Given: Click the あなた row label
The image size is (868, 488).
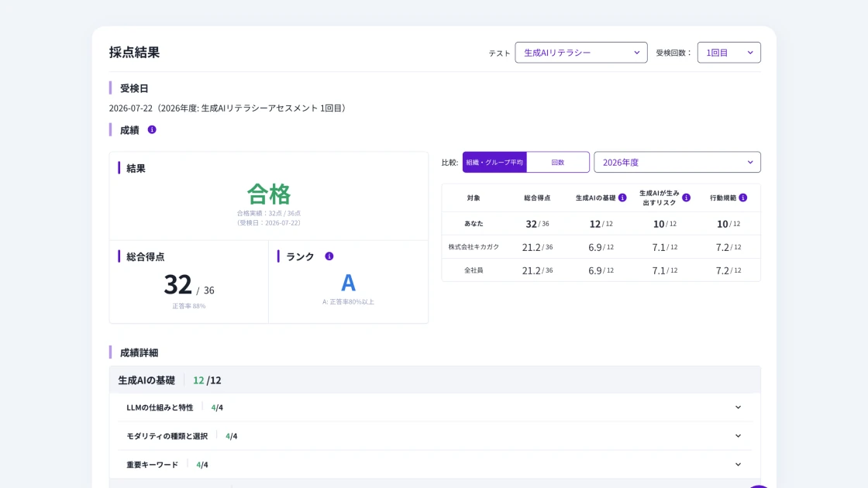Looking at the screenshot, I should pos(474,224).
